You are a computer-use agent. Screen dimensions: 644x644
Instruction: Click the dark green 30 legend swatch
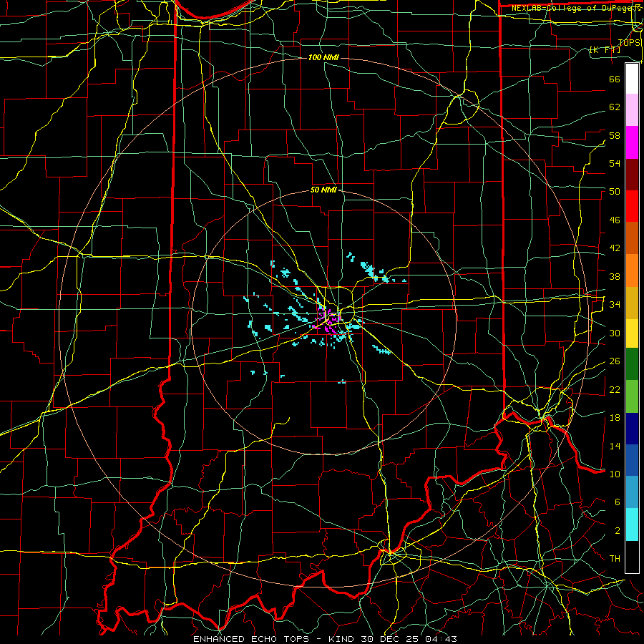coord(632,364)
